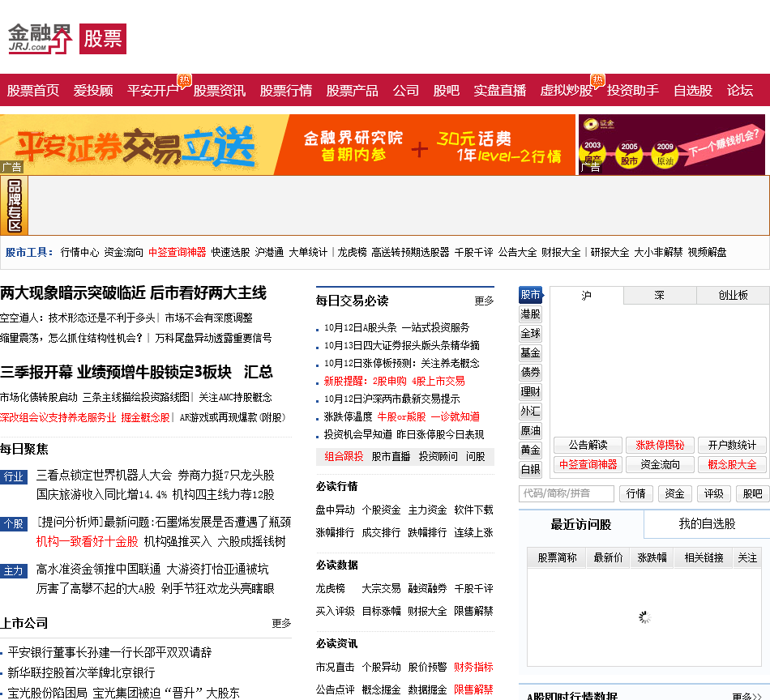Open 新股提醒: 2股申购 4股上市交易

[x=395, y=381]
